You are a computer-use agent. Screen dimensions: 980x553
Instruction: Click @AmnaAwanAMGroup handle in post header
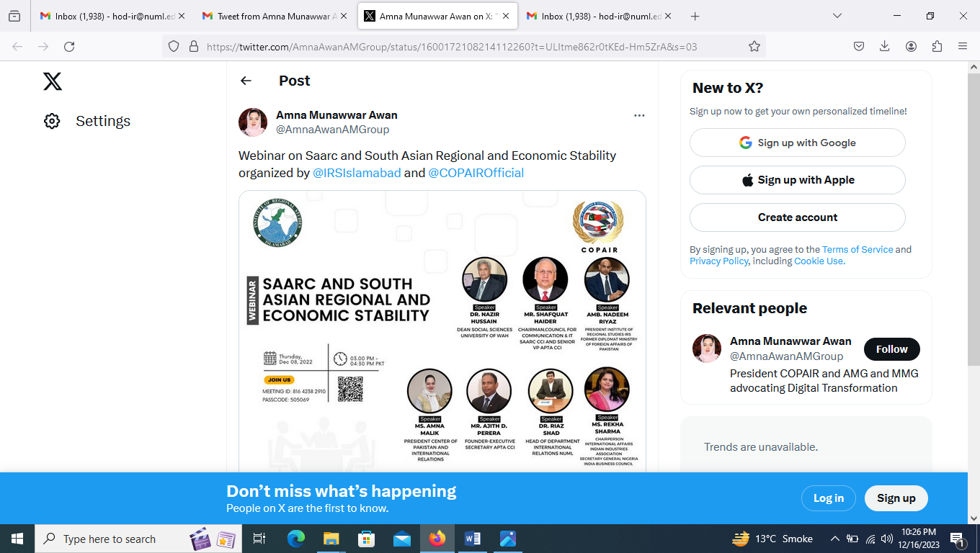(x=332, y=130)
